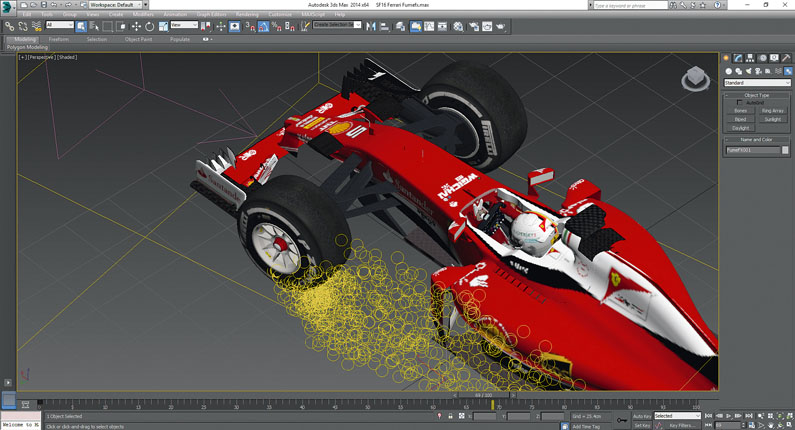795x430 pixels.
Task: Switch to the Object Paint ribbon tab
Action: click(x=138, y=39)
